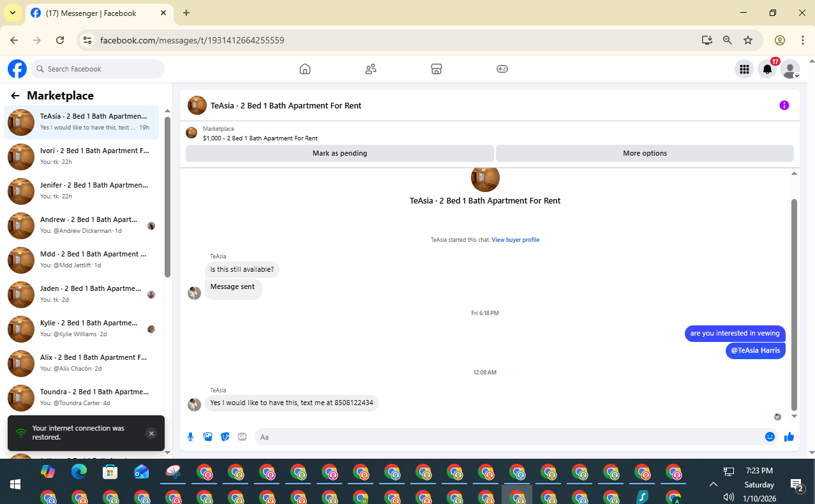Open the purple conversation information icon

click(784, 105)
